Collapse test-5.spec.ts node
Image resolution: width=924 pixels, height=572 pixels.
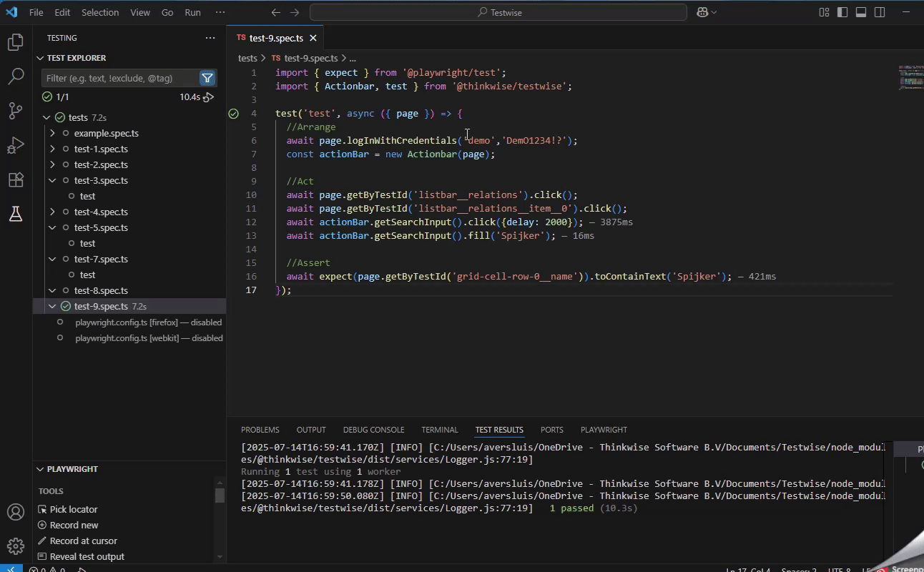[52, 227]
